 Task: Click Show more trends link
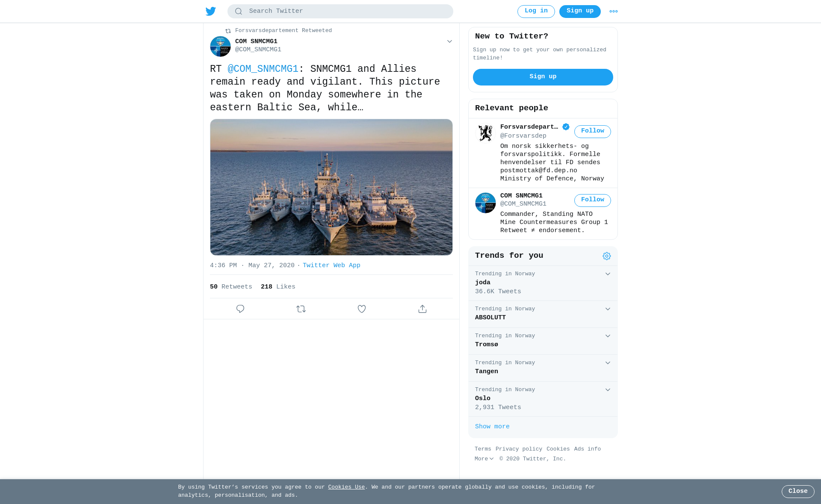[492, 427]
